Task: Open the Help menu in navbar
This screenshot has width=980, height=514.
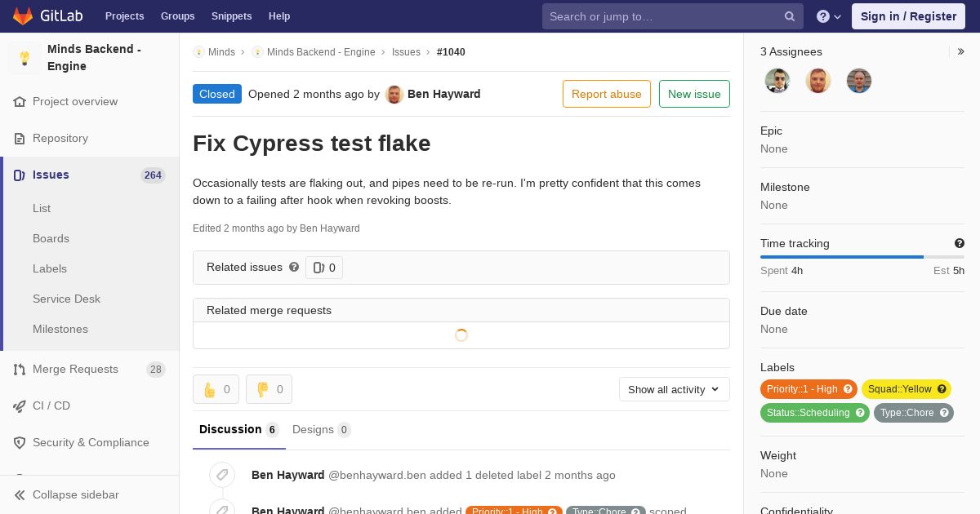Action: click(x=279, y=16)
